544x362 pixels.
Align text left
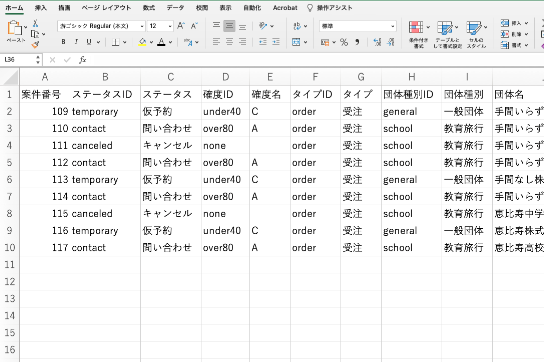point(216,42)
